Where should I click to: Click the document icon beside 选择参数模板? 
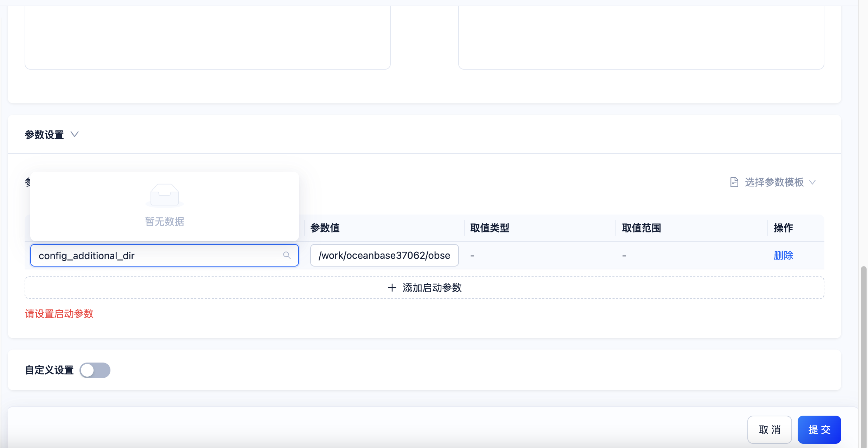734,182
